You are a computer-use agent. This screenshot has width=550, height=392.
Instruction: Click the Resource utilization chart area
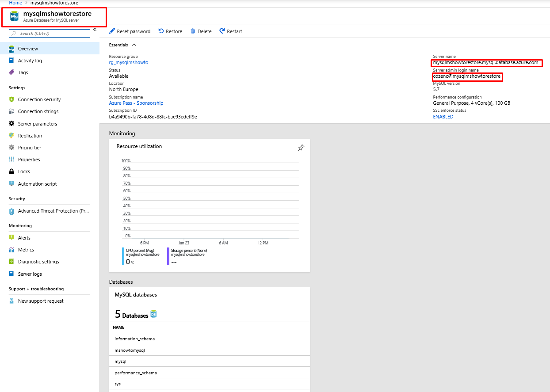point(210,199)
